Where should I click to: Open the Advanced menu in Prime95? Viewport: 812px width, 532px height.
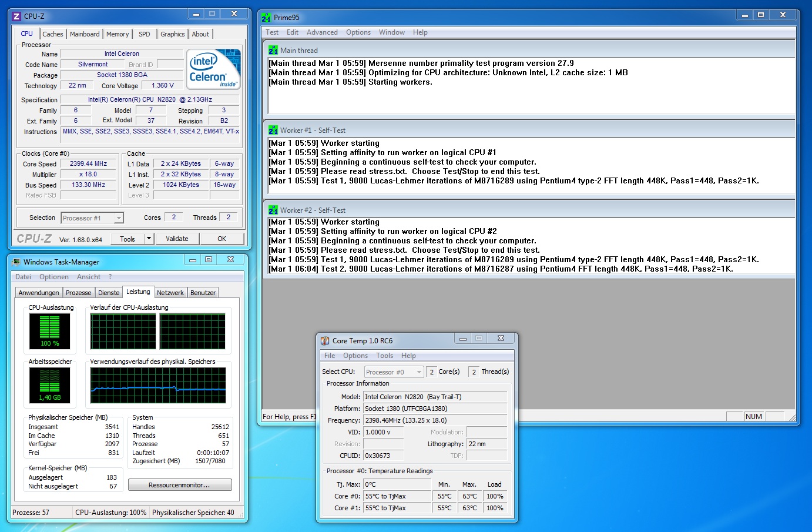(322, 32)
